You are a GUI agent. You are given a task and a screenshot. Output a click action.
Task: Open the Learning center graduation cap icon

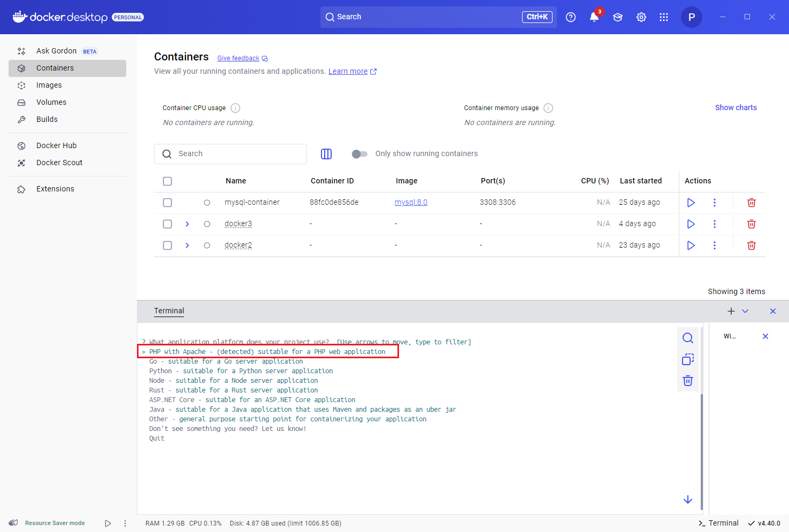point(618,17)
